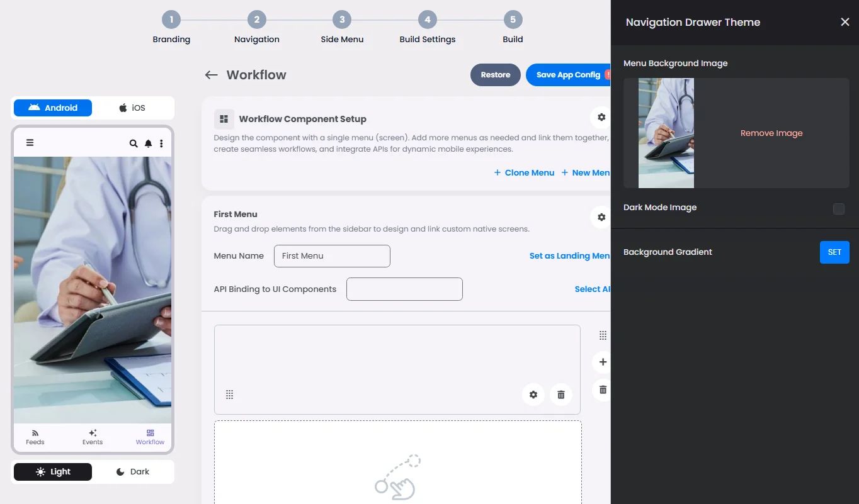Screen dimensions: 859x504
Task: Enable the Dark Mode Image checkbox
Action: pos(839,209)
